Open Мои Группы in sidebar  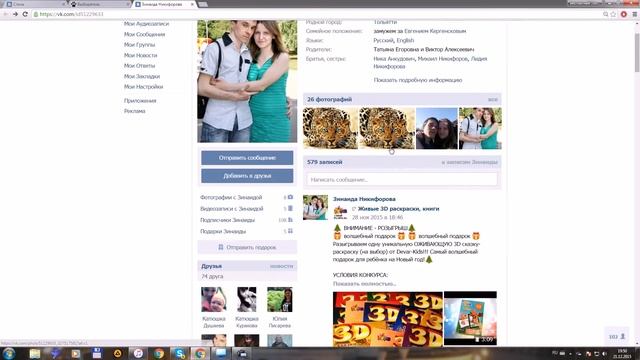point(139,44)
